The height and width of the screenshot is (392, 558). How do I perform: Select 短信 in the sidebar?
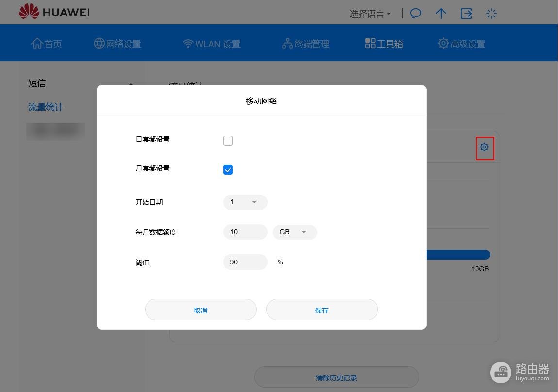click(x=37, y=83)
